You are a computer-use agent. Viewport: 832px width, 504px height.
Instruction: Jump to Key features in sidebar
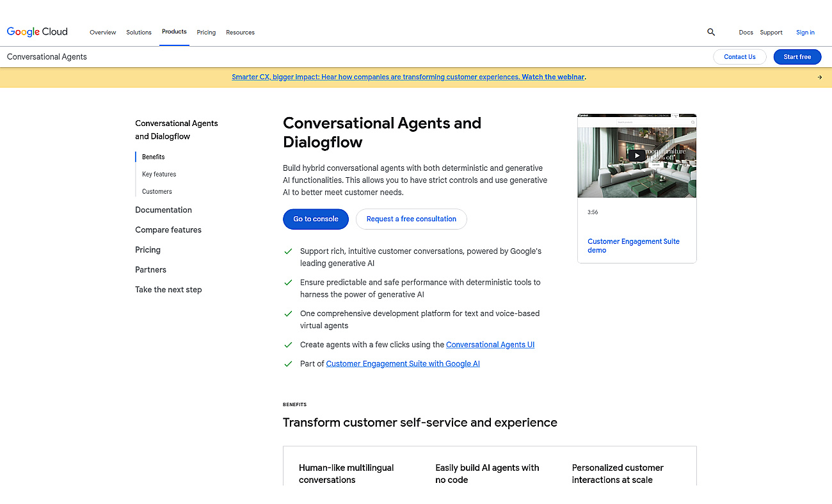(159, 174)
